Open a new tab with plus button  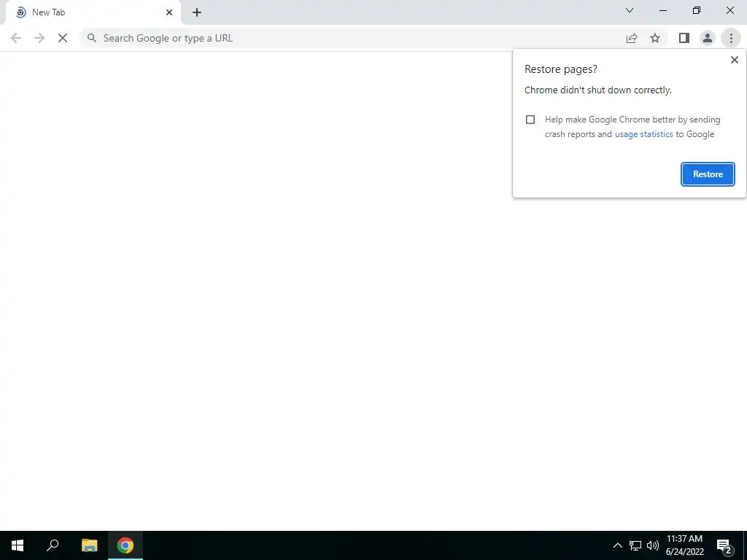pos(197,12)
